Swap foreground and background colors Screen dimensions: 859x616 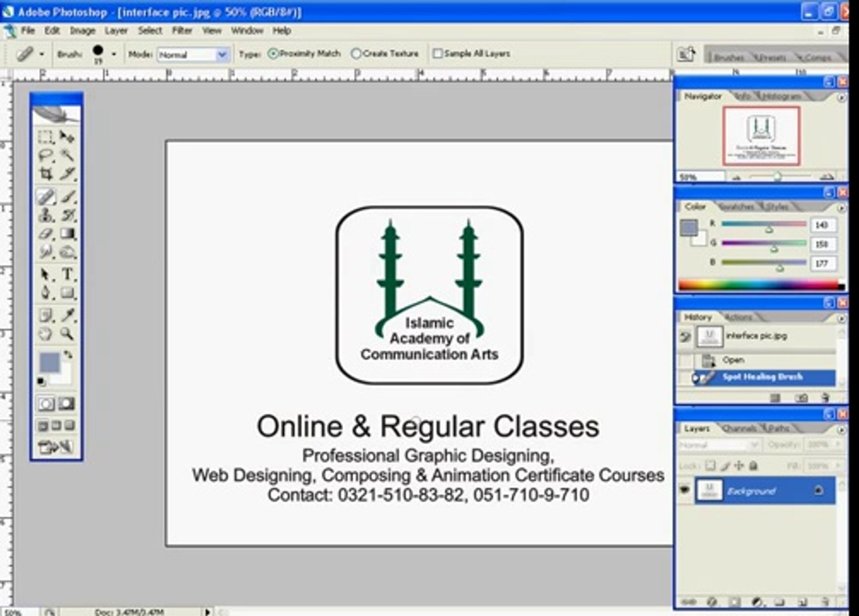[68, 355]
